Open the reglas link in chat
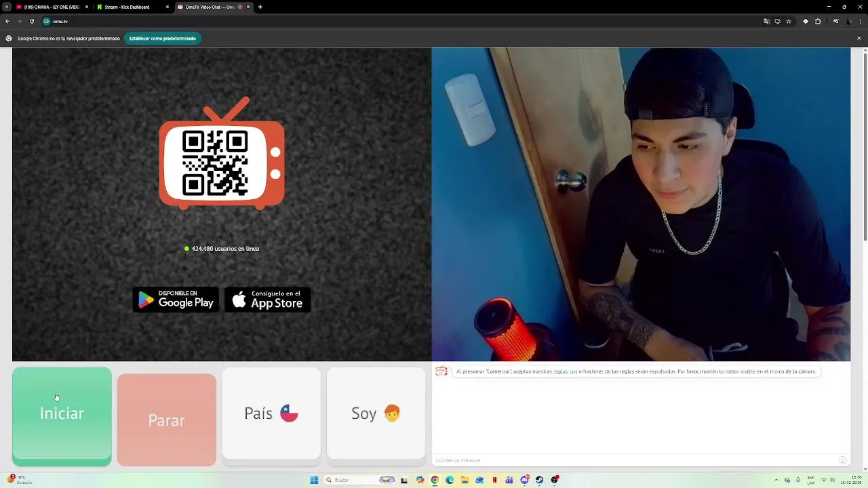868x488 pixels. point(560,371)
